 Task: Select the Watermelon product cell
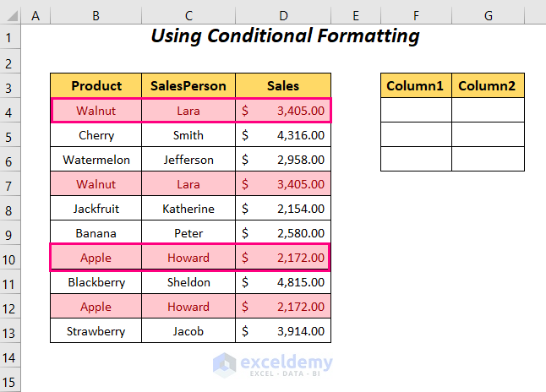[x=96, y=160]
